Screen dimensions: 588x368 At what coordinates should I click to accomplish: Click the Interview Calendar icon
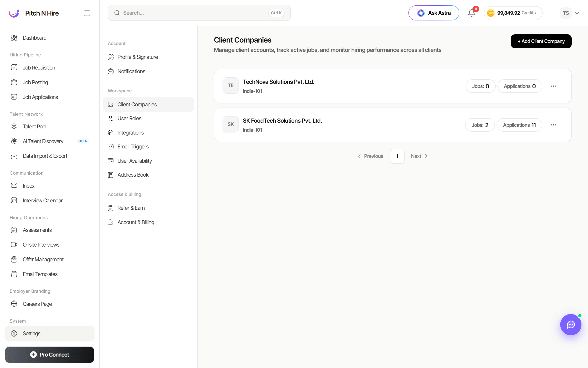14,200
